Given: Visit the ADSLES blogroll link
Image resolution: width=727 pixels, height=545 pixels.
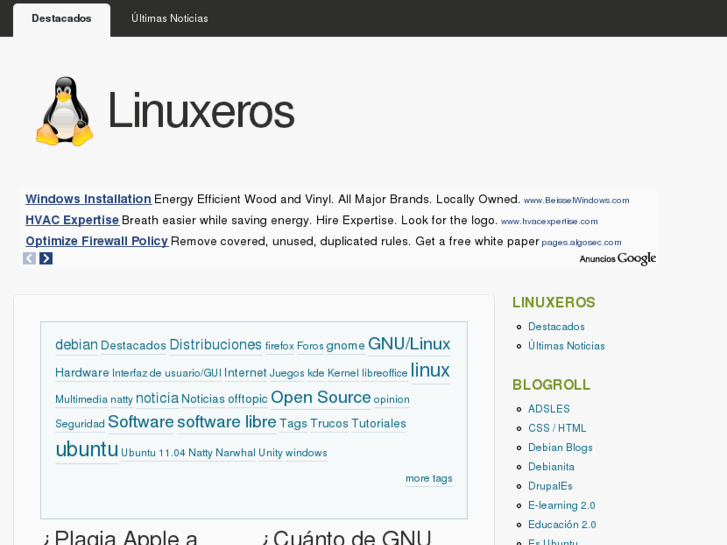Looking at the screenshot, I should pyautogui.click(x=549, y=409).
